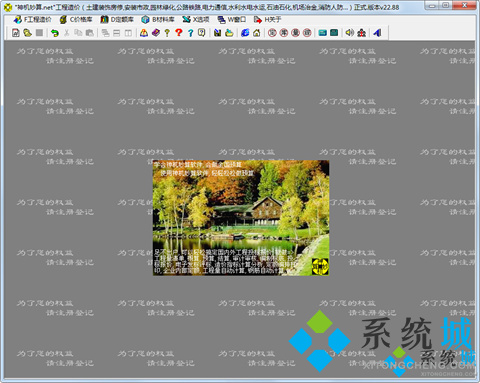Image resolution: width=480 pixels, height=383 pixels.
Task: Open the W窗口 menu
Action: tap(232, 20)
